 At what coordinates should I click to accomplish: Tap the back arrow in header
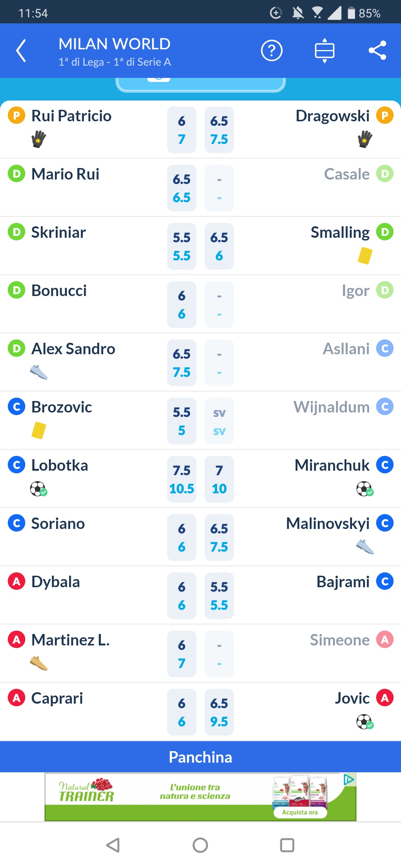tap(21, 50)
